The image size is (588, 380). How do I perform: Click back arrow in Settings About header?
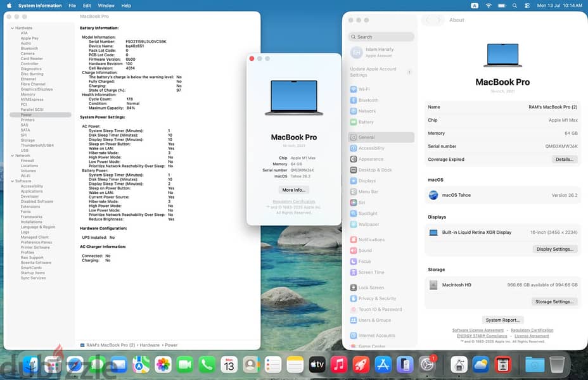tap(427, 20)
